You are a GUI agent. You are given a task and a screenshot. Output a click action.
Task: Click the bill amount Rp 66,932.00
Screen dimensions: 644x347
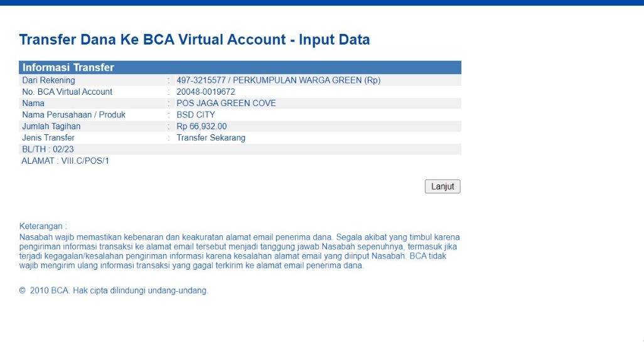tap(201, 126)
